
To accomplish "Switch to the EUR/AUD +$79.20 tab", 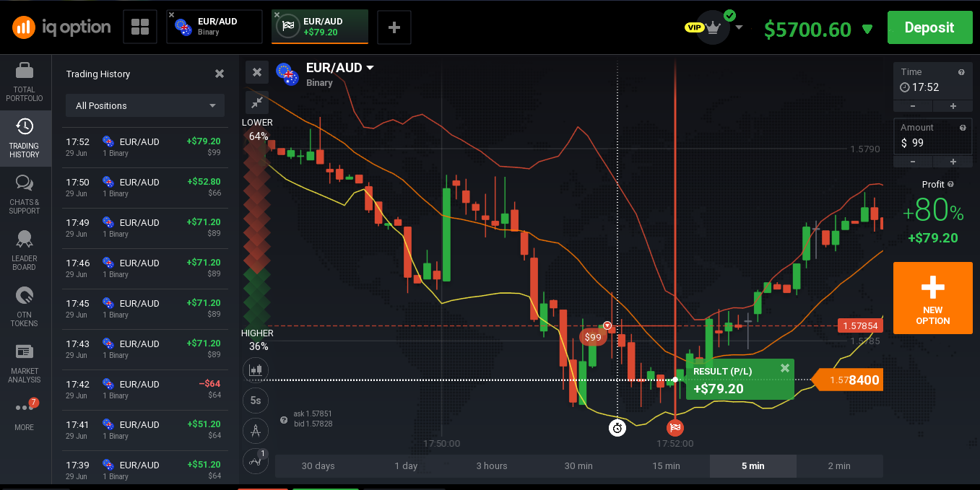I will click(320, 27).
